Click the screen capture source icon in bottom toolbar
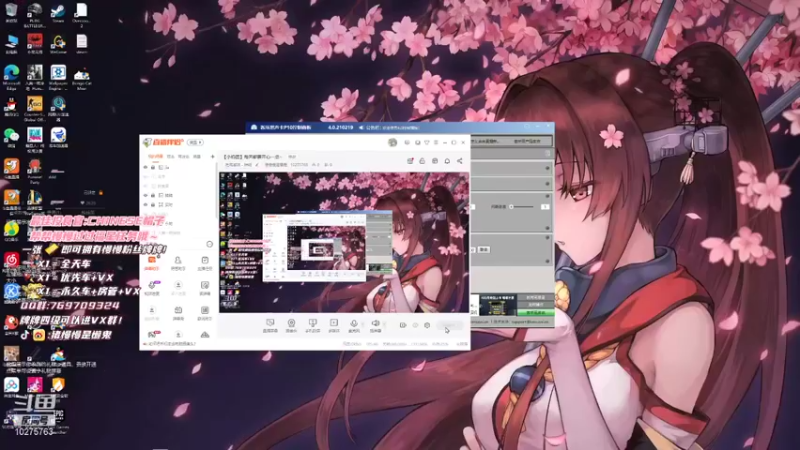 point(270,323)
